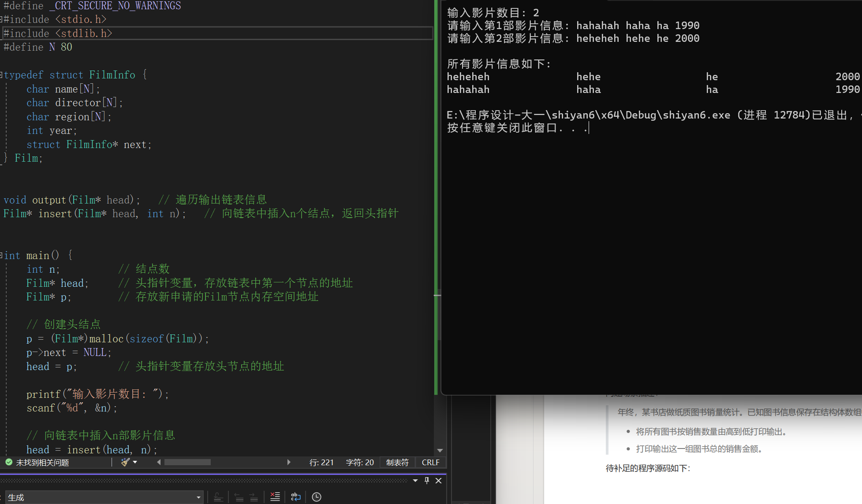Click the CRLF line ending indicator
This screenshot has height=504, width=862.
point(430,462)
